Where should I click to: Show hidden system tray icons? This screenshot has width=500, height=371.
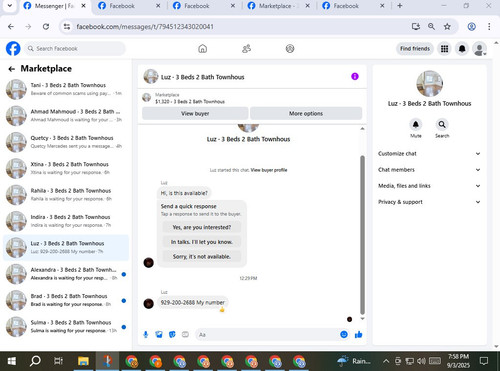click(386, 361)
